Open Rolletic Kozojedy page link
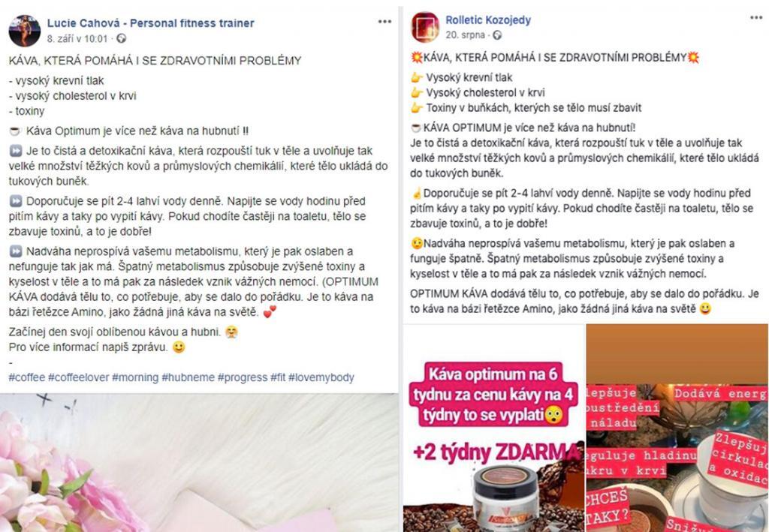This screenshot has height=532, width=769. (488, 20)
